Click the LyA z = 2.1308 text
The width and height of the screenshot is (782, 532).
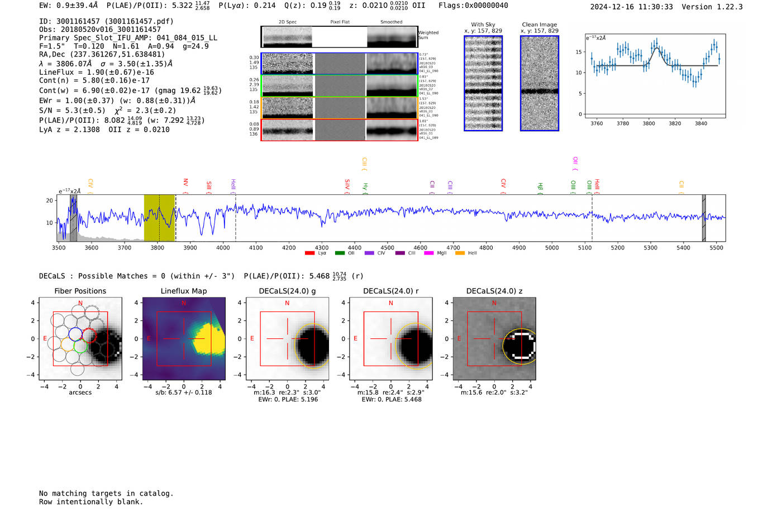[x=69, y=130]
